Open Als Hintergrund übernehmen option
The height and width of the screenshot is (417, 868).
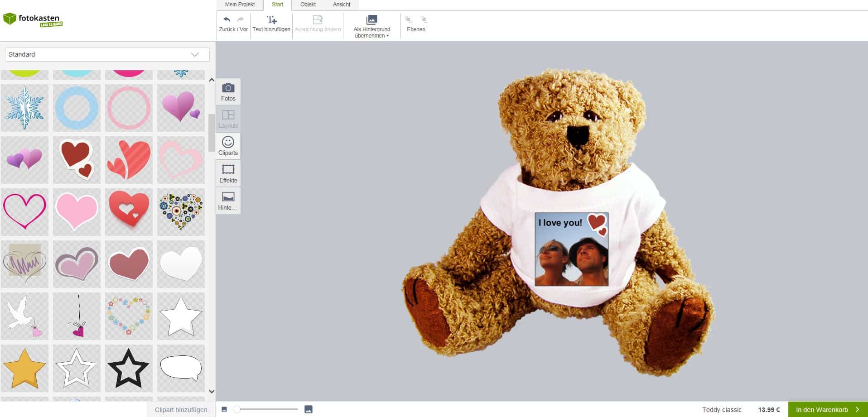[x=371, y=26]
